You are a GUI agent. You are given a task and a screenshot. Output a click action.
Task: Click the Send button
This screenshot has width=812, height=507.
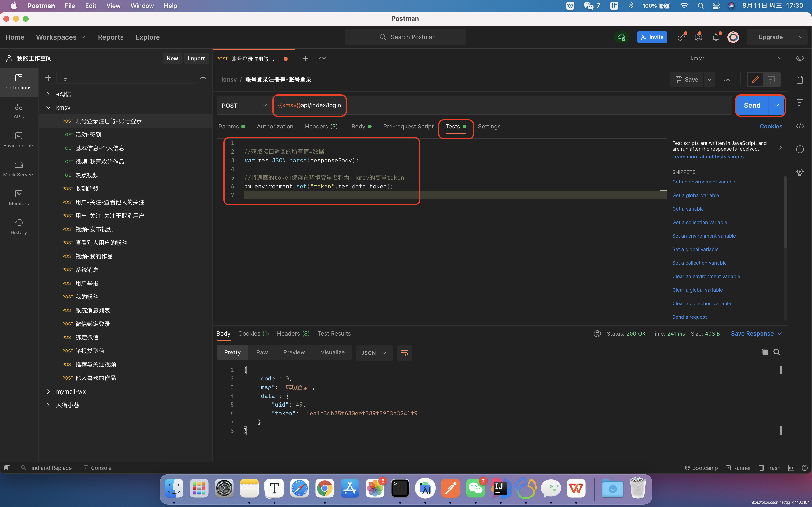click(752, 105)
